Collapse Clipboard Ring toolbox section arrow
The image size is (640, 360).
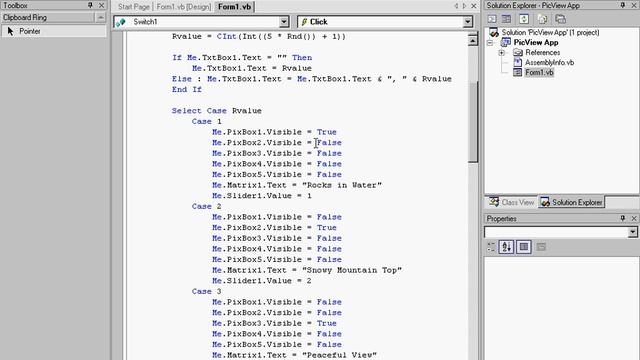click(100, 18)
